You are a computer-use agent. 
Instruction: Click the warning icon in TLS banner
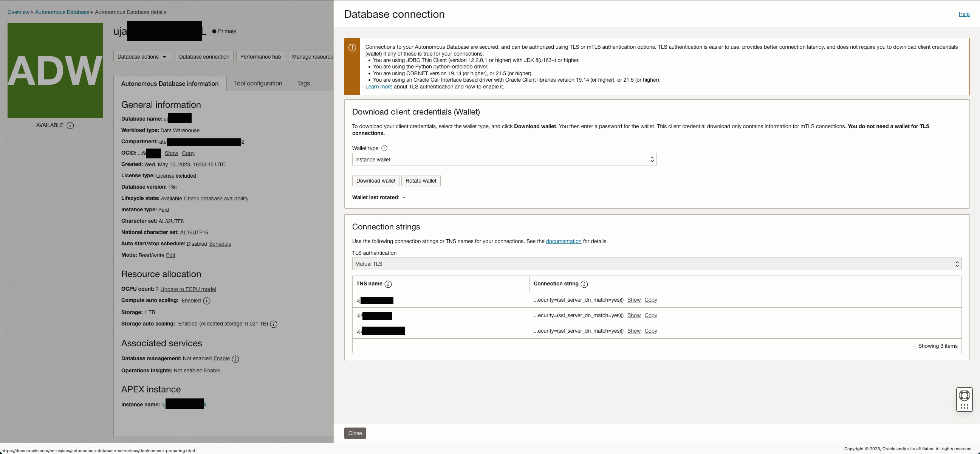(x=352, y=48)
